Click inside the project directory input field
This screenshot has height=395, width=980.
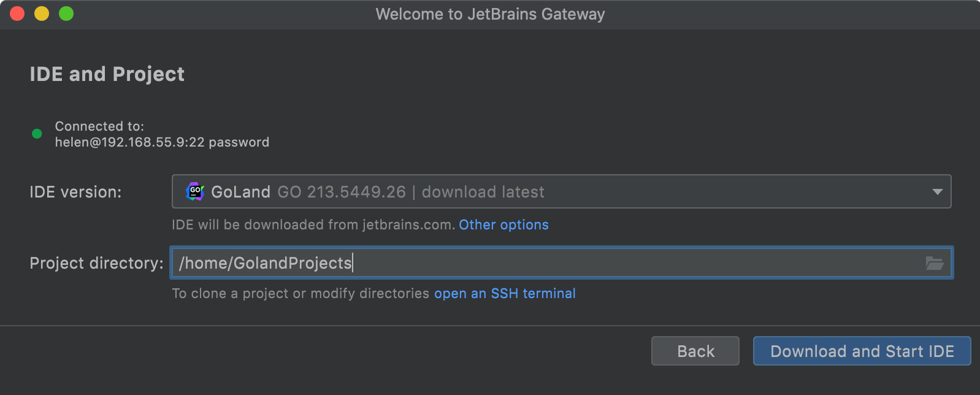pos(491,263)
